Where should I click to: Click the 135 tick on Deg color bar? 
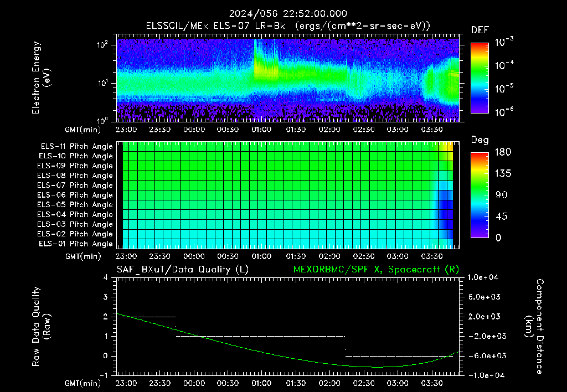(x=503, y=174)
